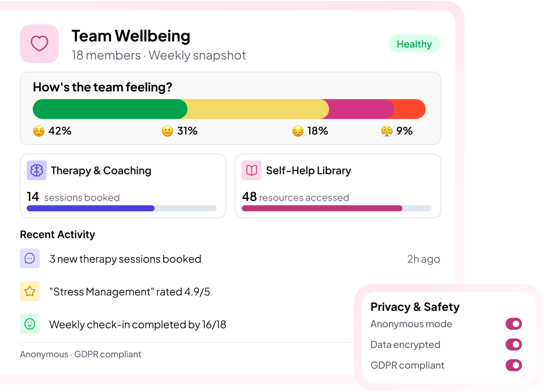The image size is (544, 392).
Task: Open the Weekly check-in completed activity item
Action: (137, 324)
